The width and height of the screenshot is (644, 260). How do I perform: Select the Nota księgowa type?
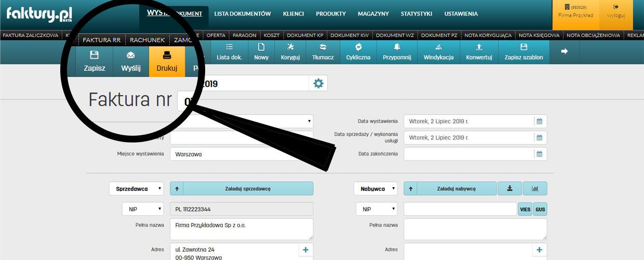pos(539,35)
